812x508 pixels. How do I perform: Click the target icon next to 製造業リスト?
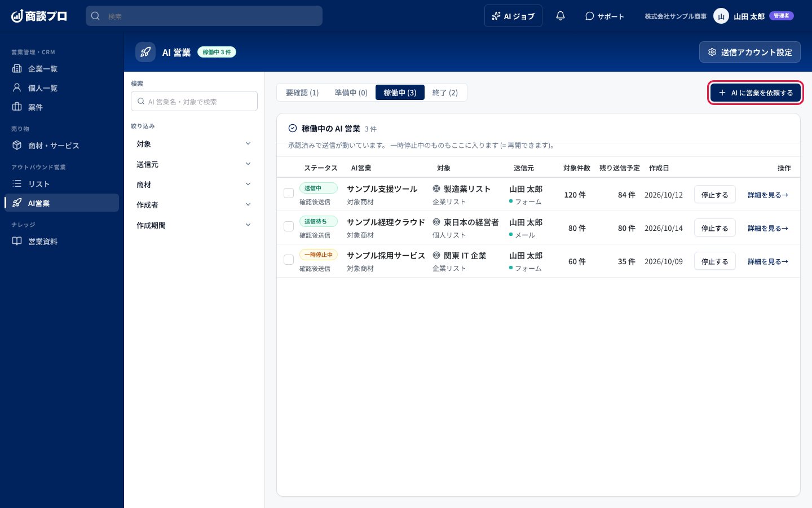(436, 189)
